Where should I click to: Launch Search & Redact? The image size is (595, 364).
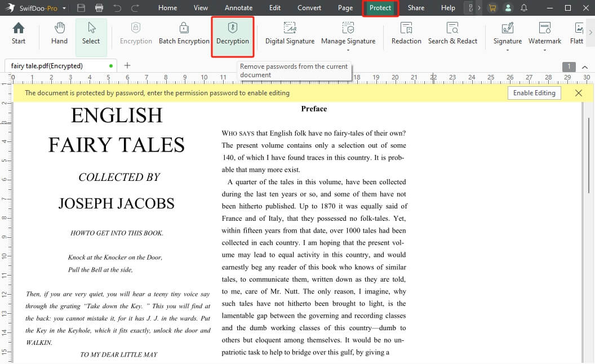pos(452,35)
